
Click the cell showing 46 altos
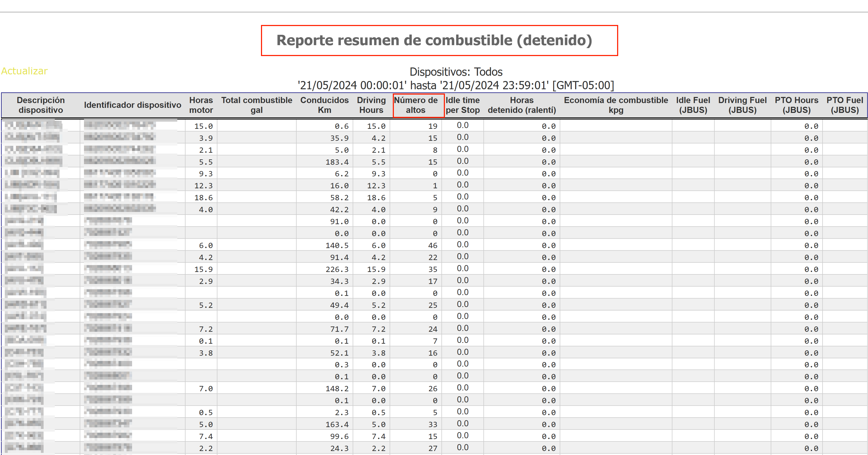click(x=432, y=245)
